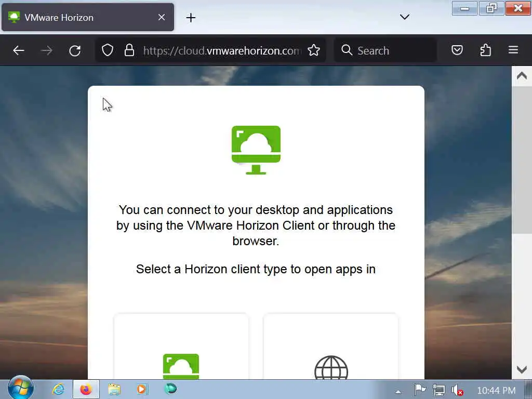
Task: Close the Firefox window with the red X
Action: click(518, 8)
